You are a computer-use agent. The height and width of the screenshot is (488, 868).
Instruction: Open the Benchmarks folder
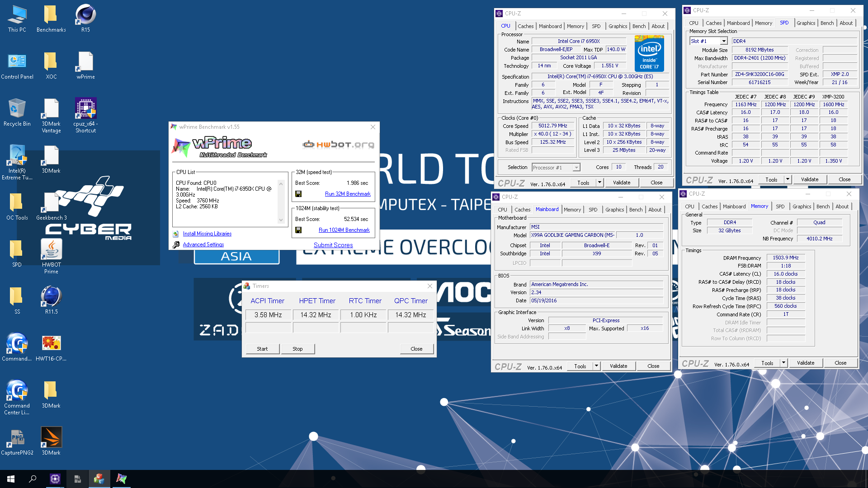tap(51, 19)
